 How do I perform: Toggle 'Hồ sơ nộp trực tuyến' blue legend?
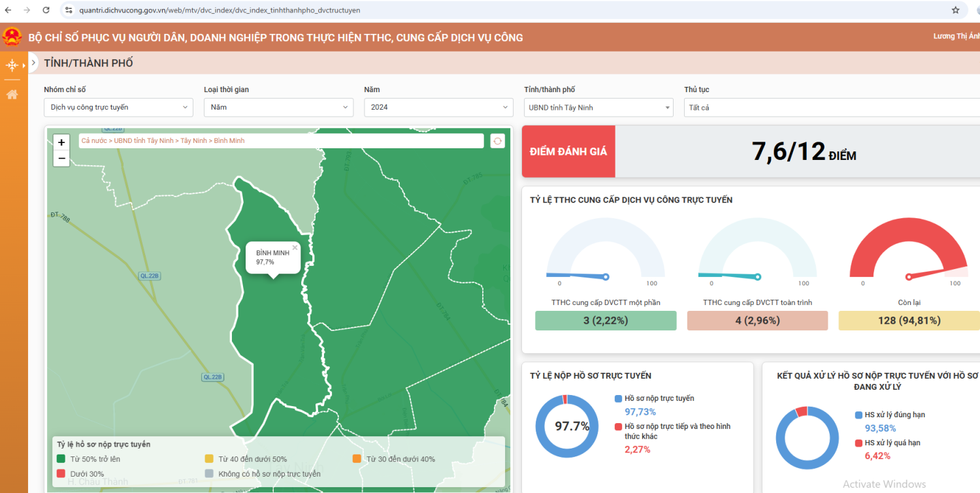pos(655,398)
